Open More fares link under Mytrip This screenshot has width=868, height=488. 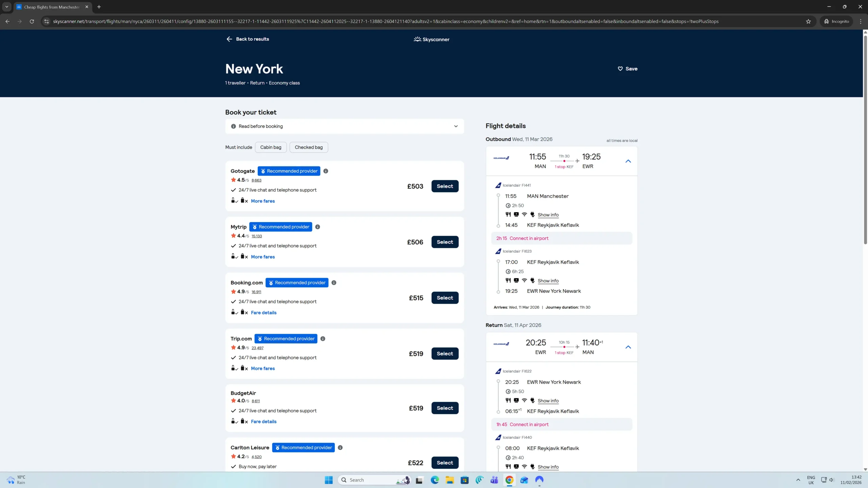tap(263, 257)
